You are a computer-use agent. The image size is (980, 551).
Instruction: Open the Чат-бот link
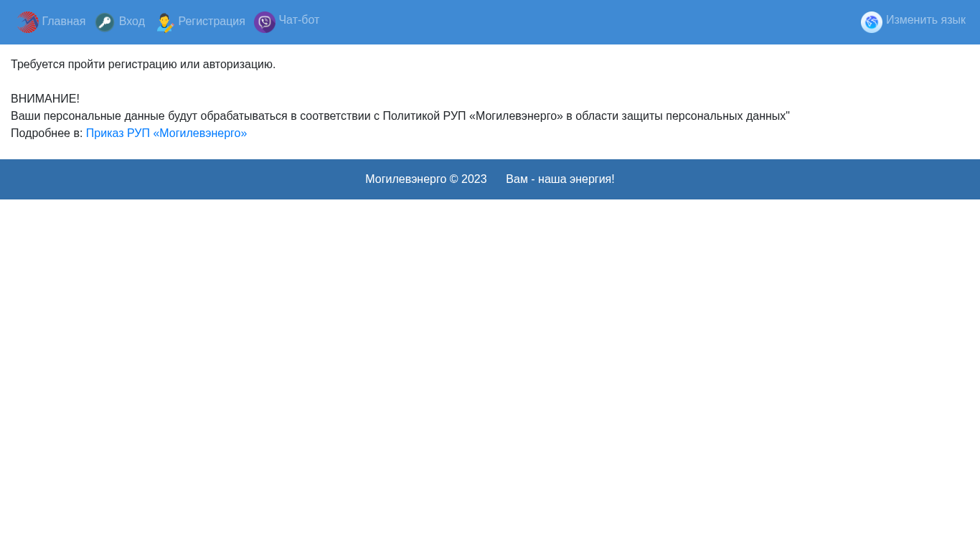click(x=299, y=20)
